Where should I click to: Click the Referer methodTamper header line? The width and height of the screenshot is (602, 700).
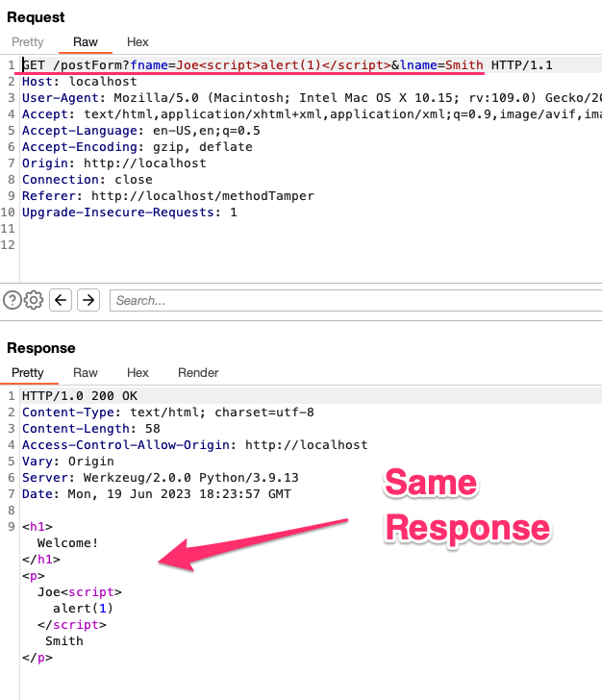(168, 196)
